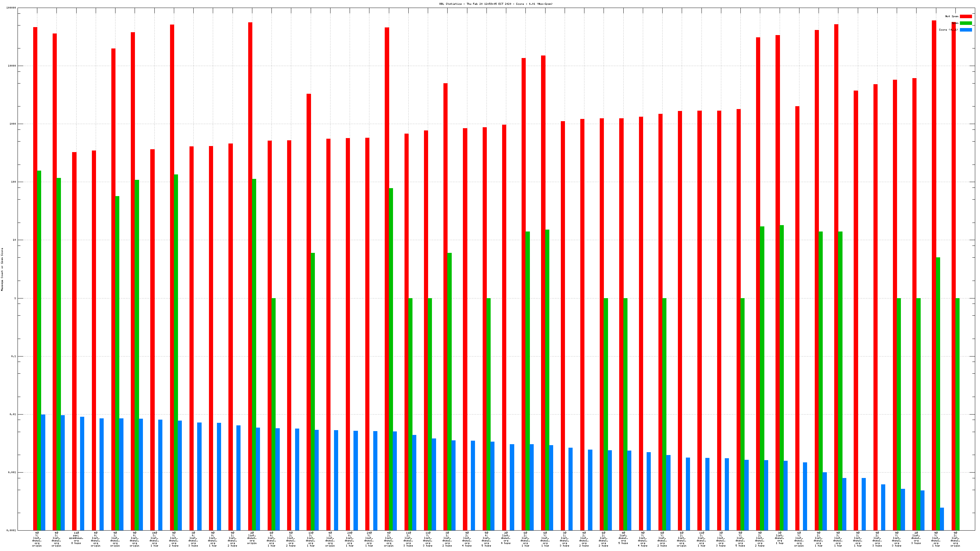Viewport: 980px width, 551px height.
Task: Click the 0.0001 y-axis tick label
Action: click(11, 531)
